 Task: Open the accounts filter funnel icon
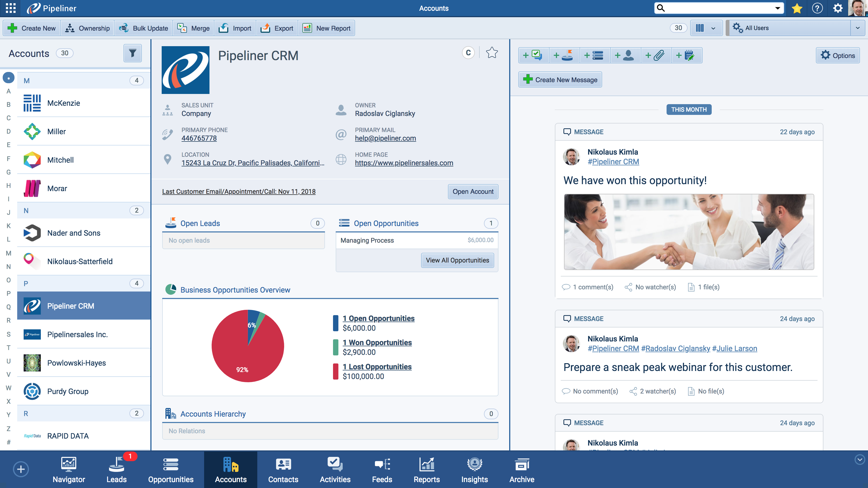[132, 53]
